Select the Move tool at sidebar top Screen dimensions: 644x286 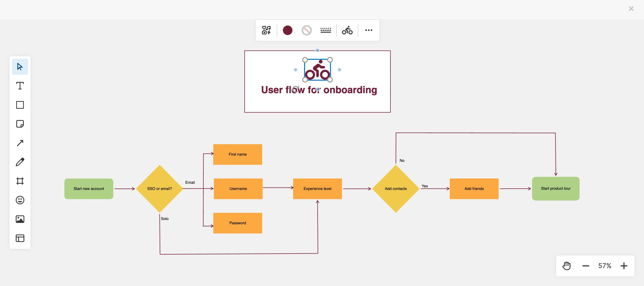[20, 66]
